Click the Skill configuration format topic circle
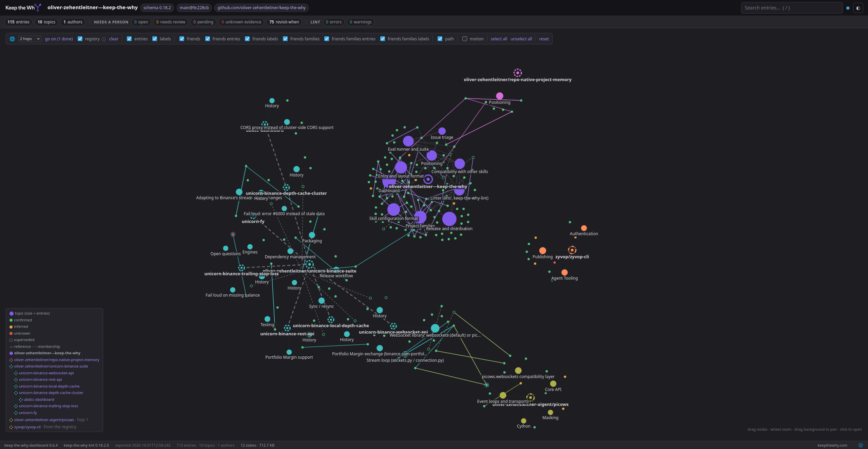The height and width of the screenshot is (449, 868). [x=393, y=209]
